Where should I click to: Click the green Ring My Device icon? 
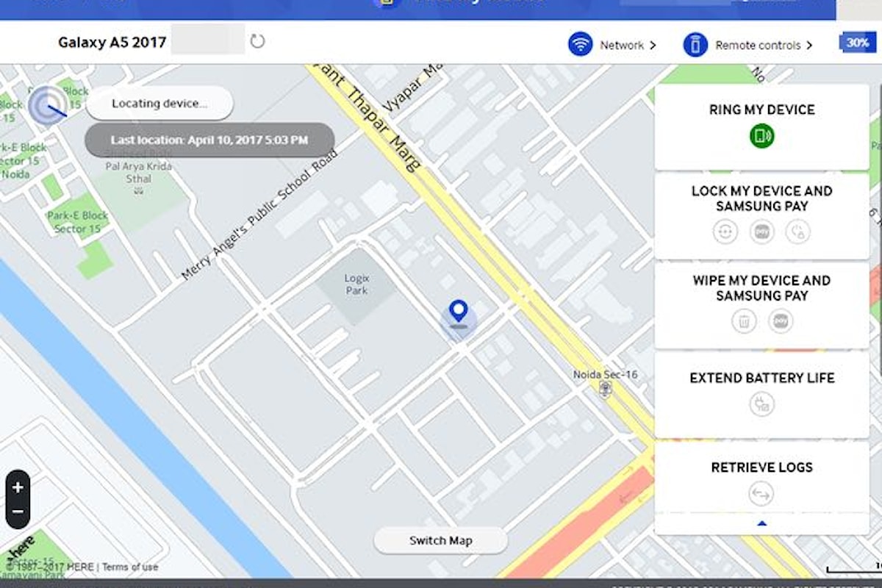pyautogui.click(x=762, y=136)
